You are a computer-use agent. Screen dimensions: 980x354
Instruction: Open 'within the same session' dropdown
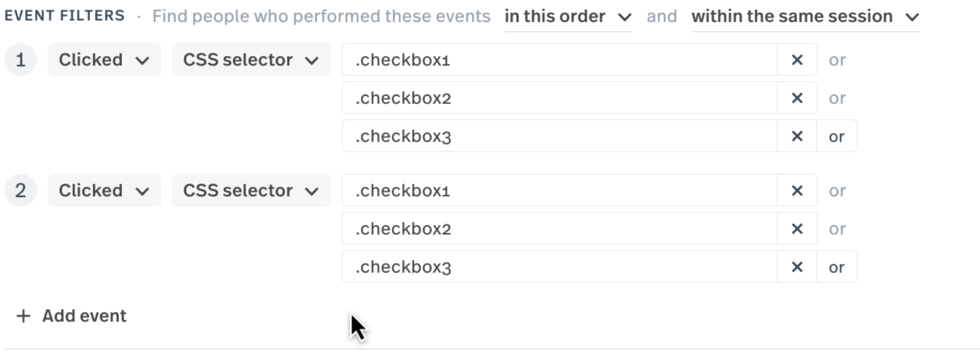[x=805, y=17]
